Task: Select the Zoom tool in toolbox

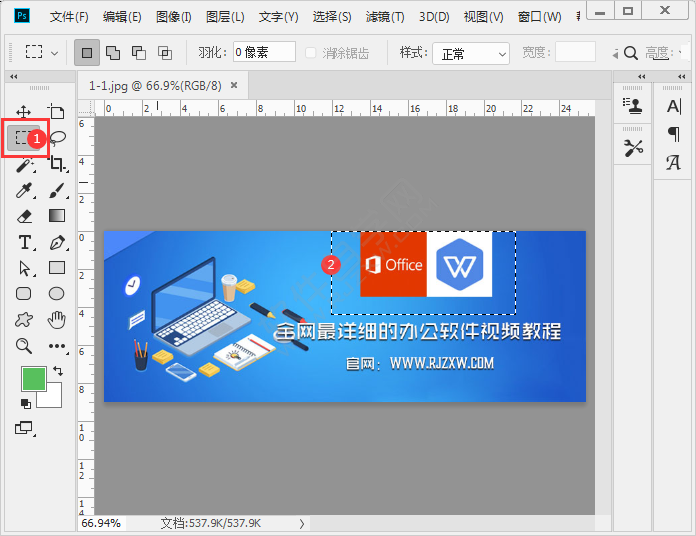Action: (24, 346)
